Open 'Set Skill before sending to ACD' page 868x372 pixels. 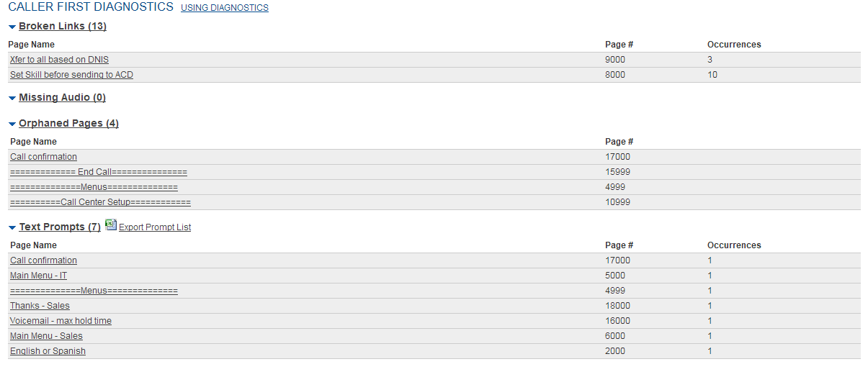point(71,75)
